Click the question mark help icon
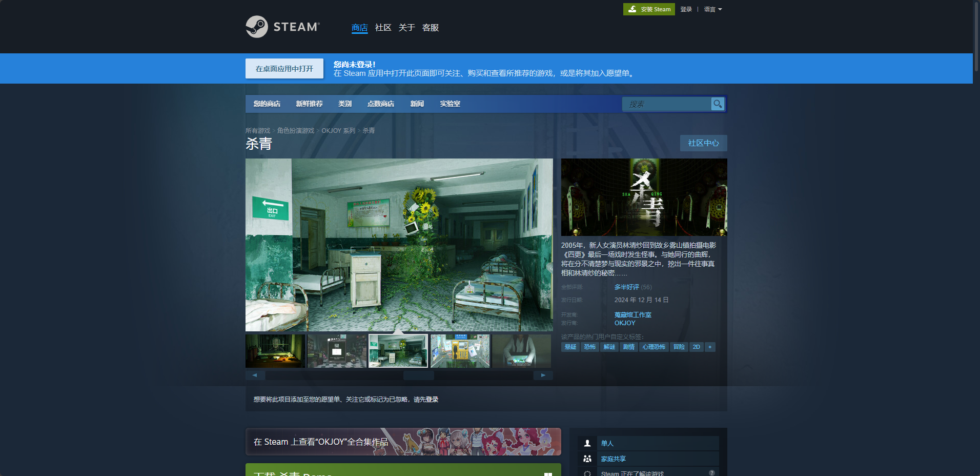Image resolution: width=980 pixels, height=476 pixels. tap(712, 473)
